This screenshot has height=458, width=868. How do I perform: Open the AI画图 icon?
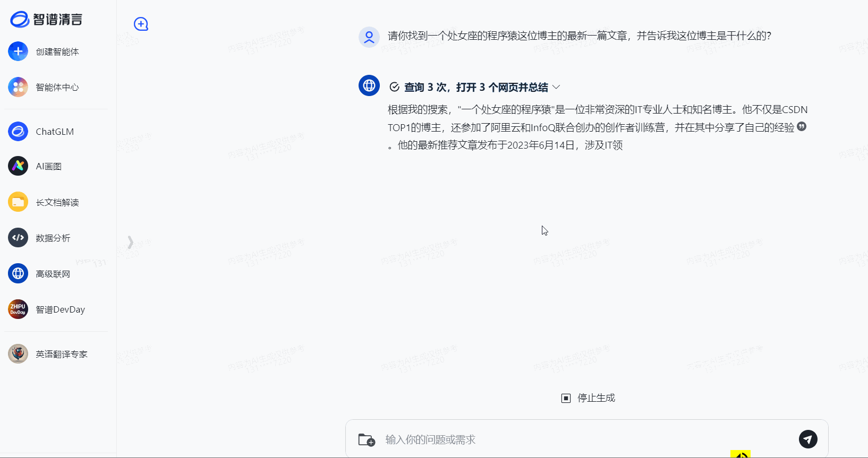click(x=18, y=166)
